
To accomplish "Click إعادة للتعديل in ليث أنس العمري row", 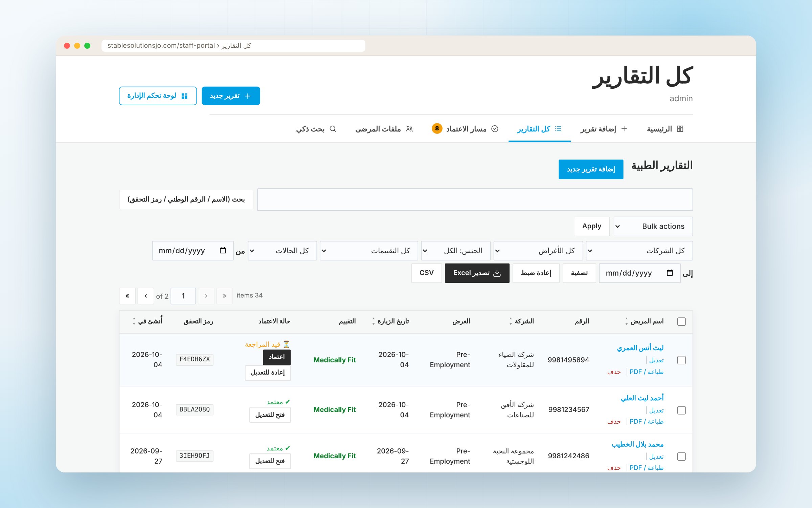I will coord(268,373).
